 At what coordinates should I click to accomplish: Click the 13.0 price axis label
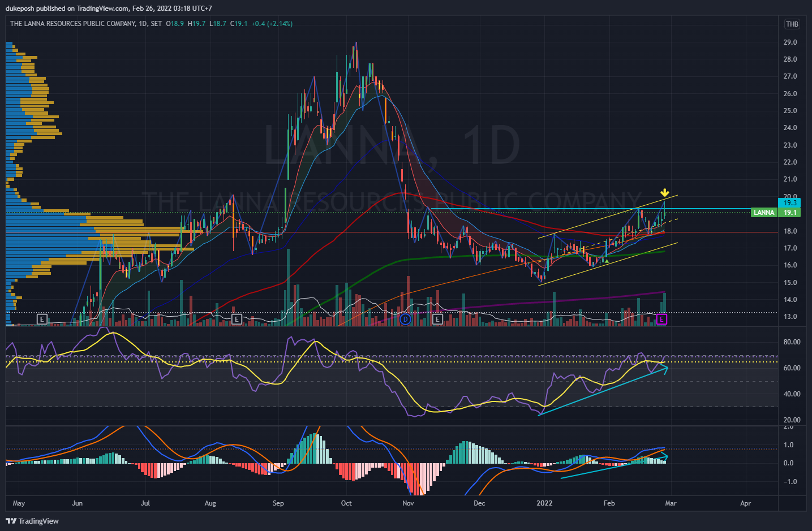coord(790,317)
